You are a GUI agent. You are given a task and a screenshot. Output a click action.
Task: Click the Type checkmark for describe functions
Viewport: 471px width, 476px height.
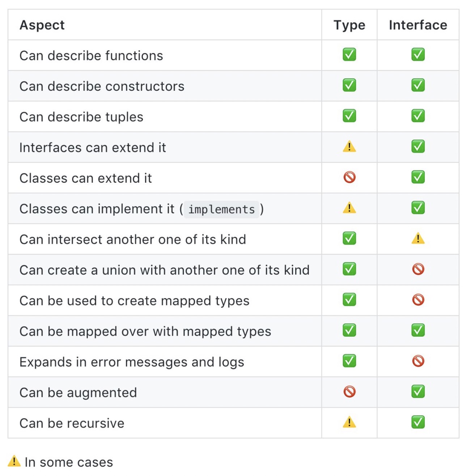[x=349, y=55]
